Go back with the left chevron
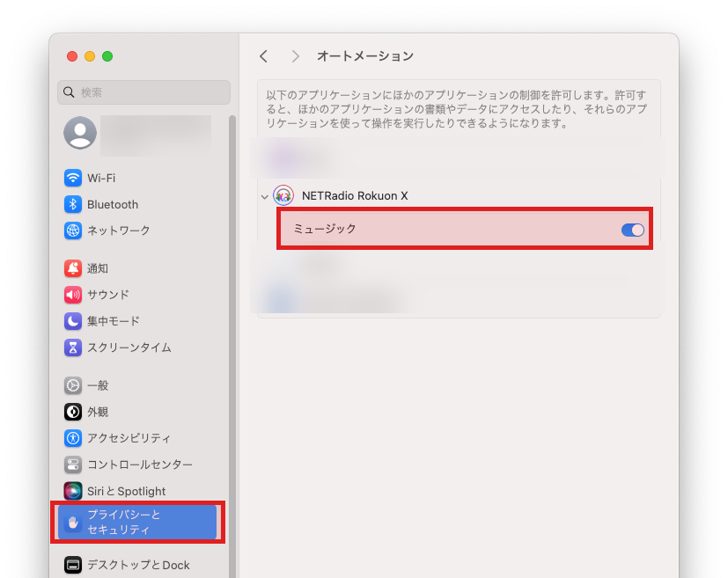The width and height of the screenshot is (728, 578). (x=263, y=56)
